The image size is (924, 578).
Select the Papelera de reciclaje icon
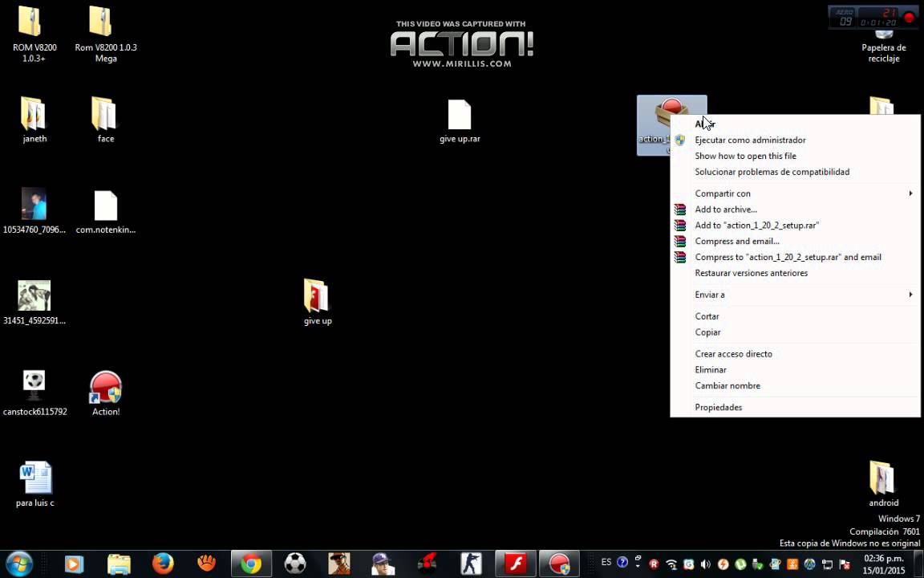tap(883, 47)
